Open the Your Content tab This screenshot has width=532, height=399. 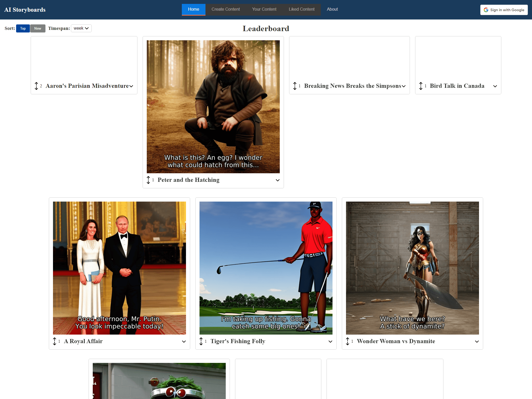point(264,9)
